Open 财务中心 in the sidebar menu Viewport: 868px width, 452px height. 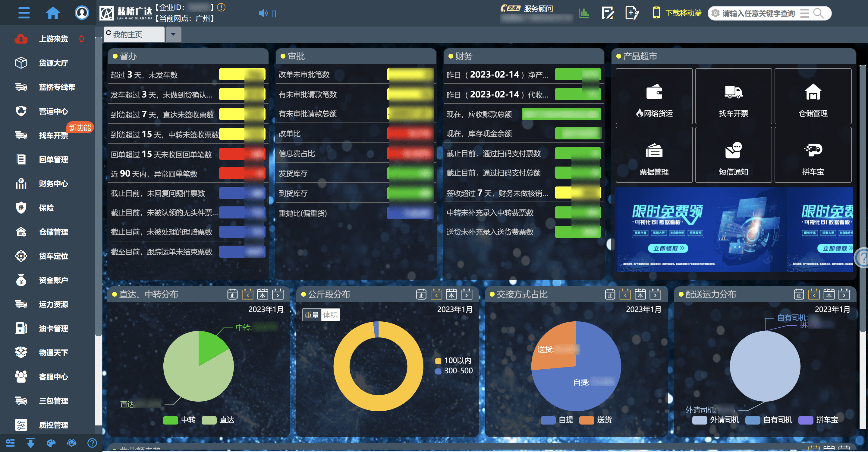53,184
